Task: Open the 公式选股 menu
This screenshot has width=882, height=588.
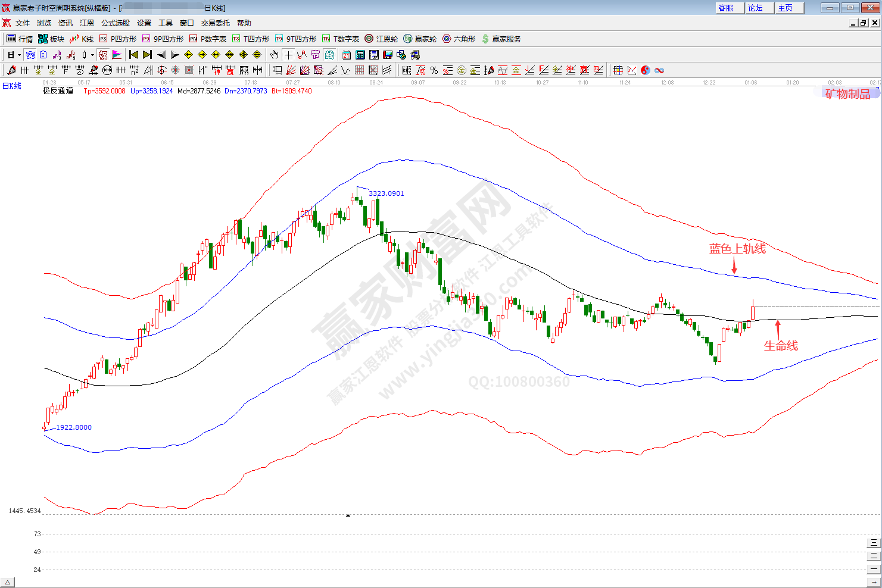Action: tap(115, 23)
